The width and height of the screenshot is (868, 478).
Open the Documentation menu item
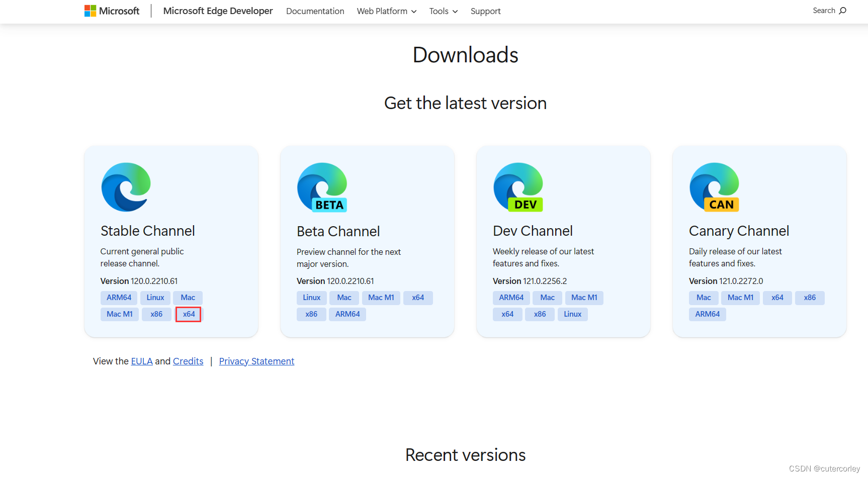point(315,11)
